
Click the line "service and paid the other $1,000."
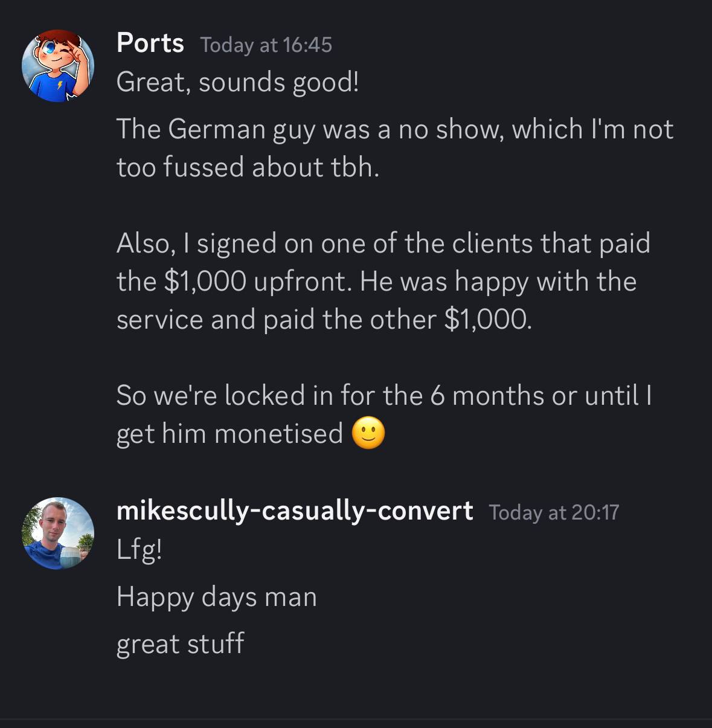[x=325, y=320]
